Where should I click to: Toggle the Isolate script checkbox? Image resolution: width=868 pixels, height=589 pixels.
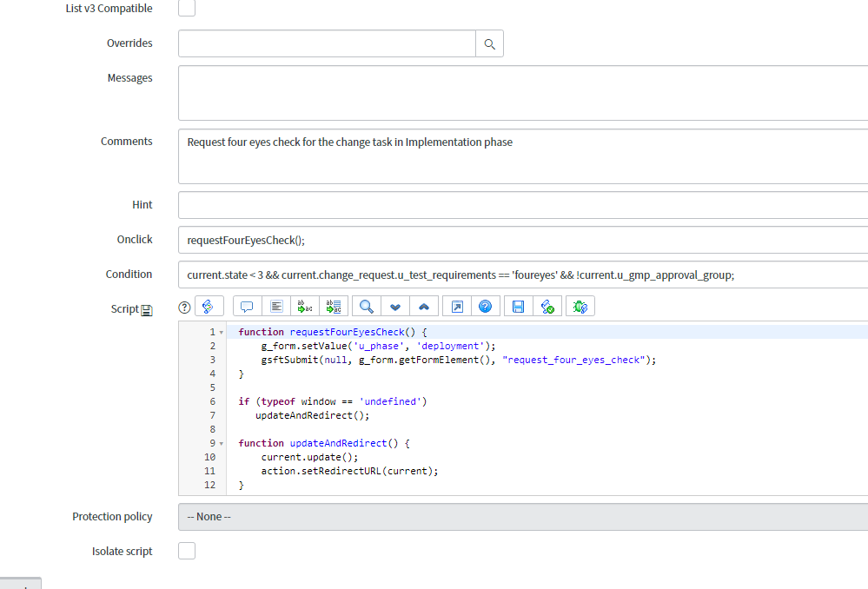coord(187,551)
